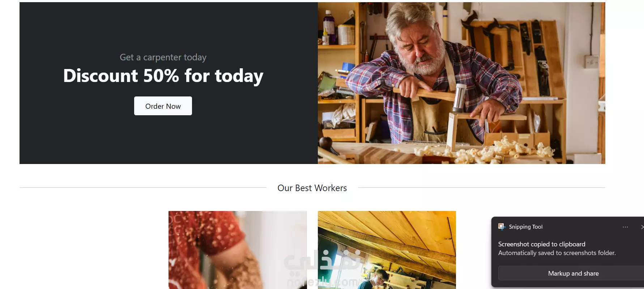Image resolution: width=644 pixels, height=289 pixels.
Task: Click the Get a carpenter today subtitle
Action: point(163,57)
